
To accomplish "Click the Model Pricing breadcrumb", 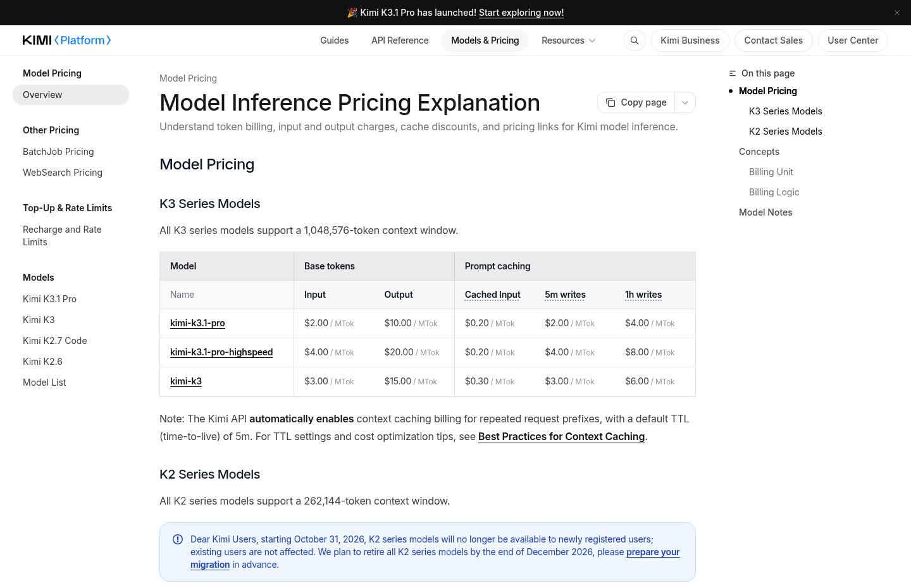I will click(x=188, y=78).
